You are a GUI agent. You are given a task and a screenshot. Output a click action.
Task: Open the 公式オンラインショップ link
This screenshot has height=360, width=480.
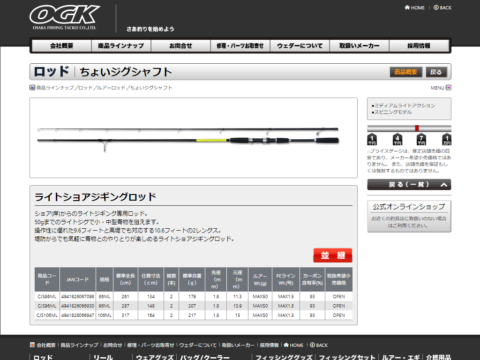click(x=409, y=216)
